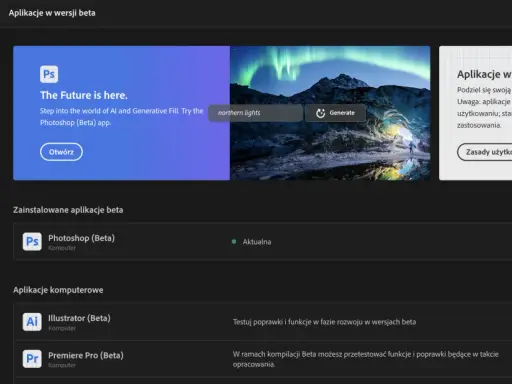Viewport: 512px width, 384px height.
Task: Select the Premiere Pro (Beta) title
Action: click(86, 355)
